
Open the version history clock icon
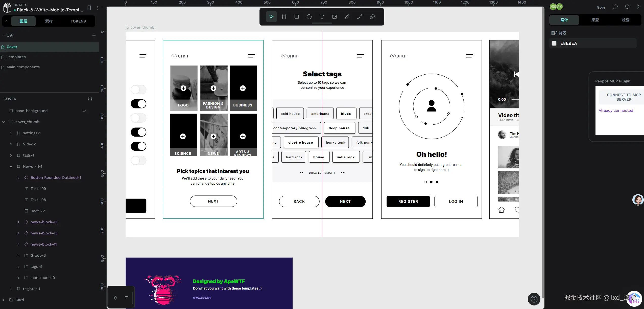[627, 7]
